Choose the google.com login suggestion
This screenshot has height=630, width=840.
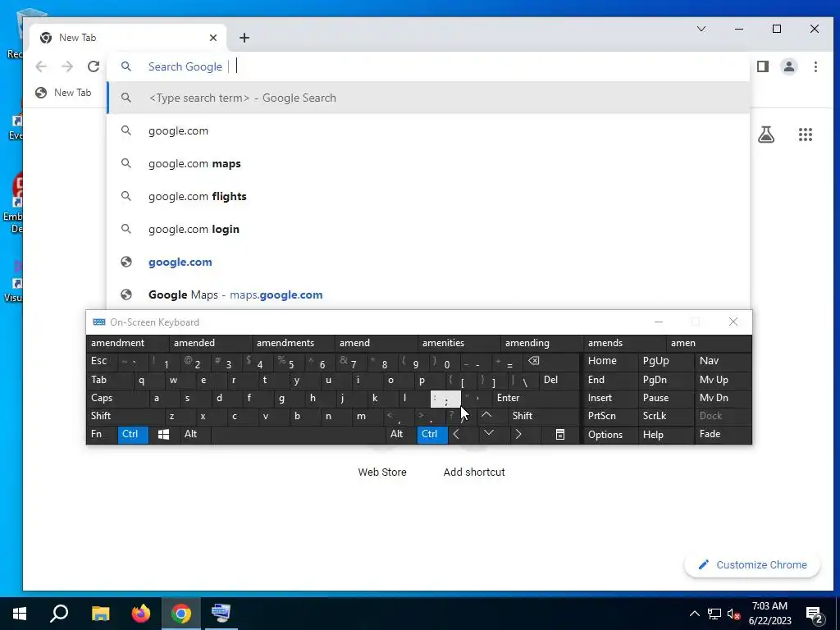[x=428, y=229]
